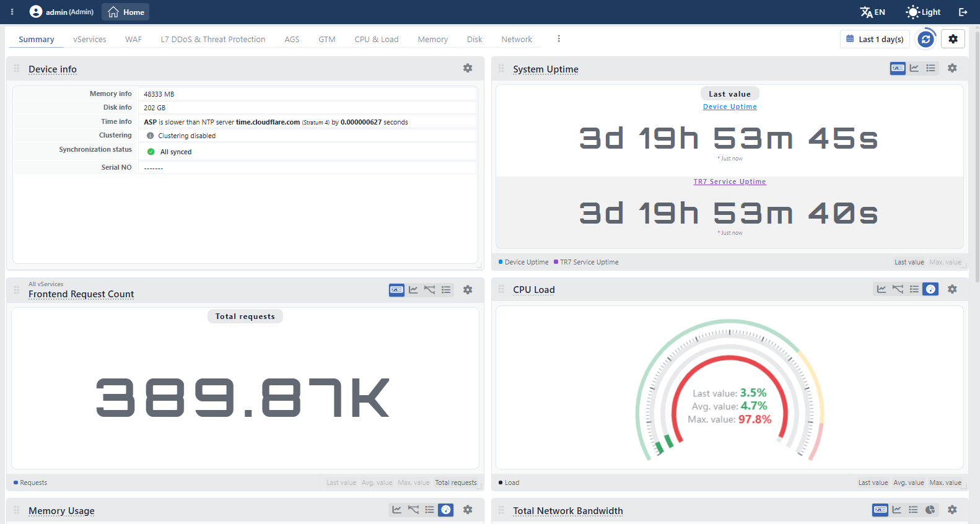The image size is (980, 524).
Task: Select Max. value in CPU Load footer
Action: [945, 483]
